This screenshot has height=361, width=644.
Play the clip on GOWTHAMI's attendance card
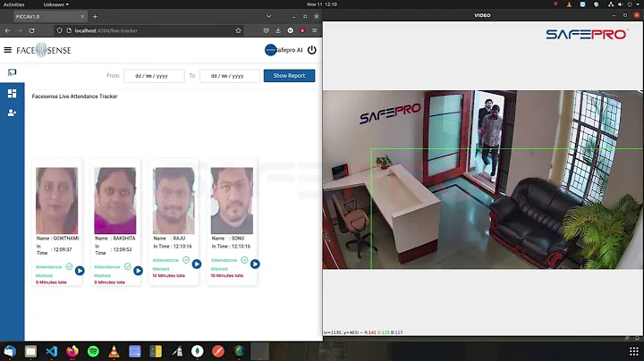[x=80, y=271]
